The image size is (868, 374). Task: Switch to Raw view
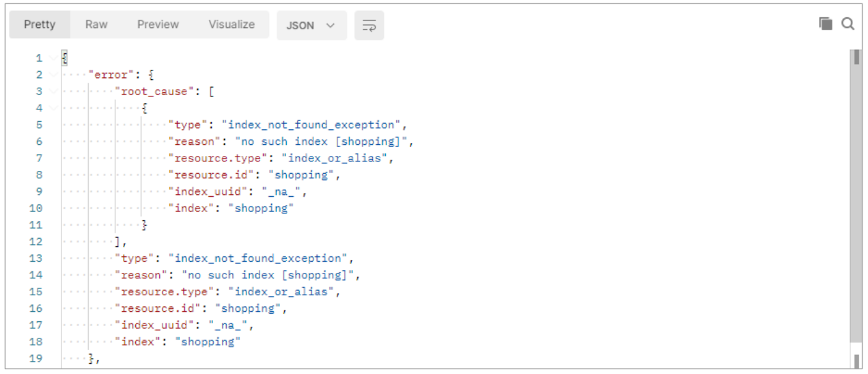pyautogui.click(x=96, y=25)
